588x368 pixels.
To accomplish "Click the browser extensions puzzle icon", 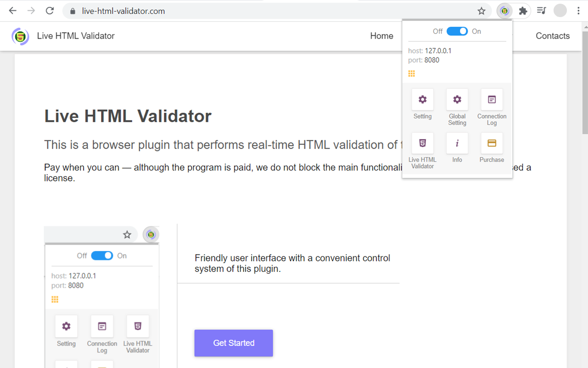I will [523, 10].
